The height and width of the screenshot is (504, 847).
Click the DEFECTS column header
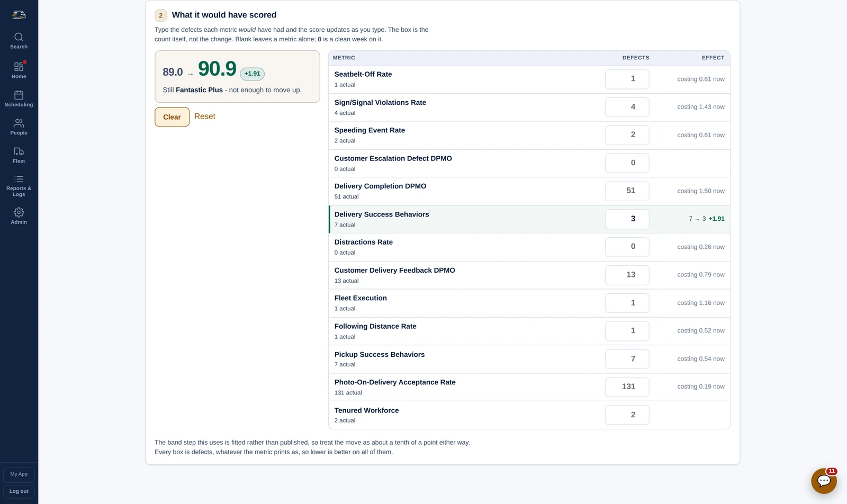pos(636,58)
